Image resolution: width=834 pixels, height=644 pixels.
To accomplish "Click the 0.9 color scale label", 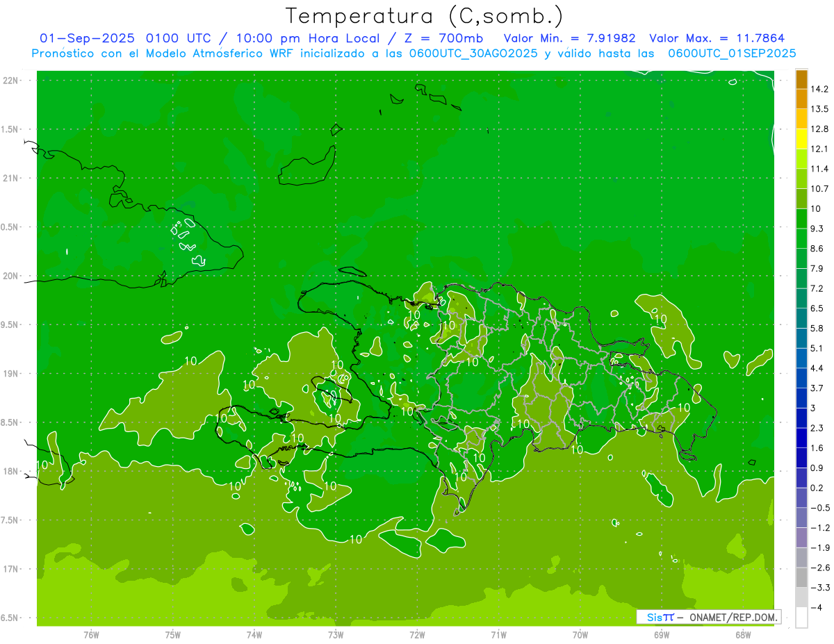I will [817, 468].
